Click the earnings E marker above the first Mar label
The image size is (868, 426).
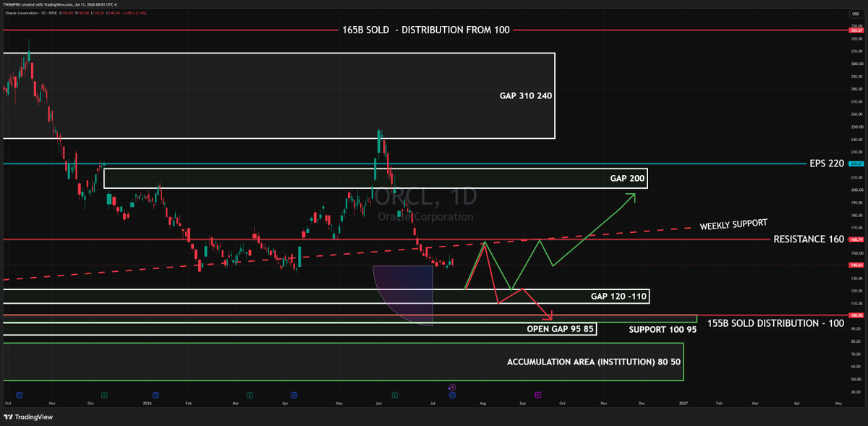pos(250,394)
